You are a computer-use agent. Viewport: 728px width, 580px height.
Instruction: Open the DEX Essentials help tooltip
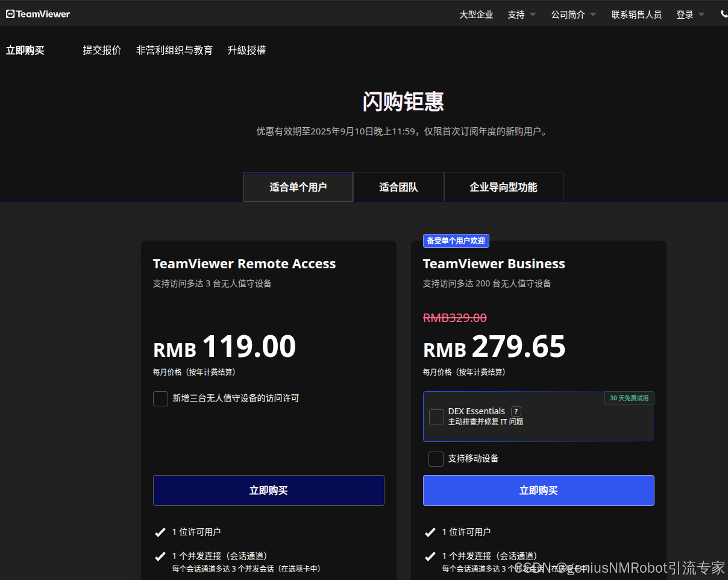tap(516, 411)
